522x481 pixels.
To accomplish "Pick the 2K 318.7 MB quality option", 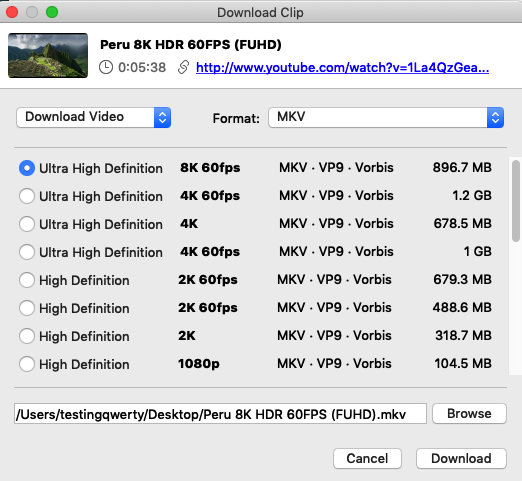I will (27, 336).
